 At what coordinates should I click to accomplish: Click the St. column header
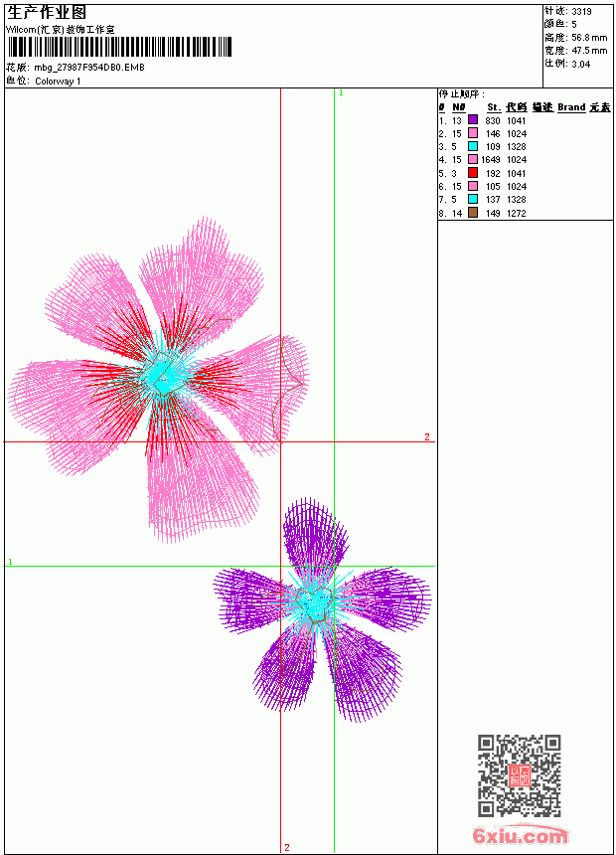click(x=494, y=107)
